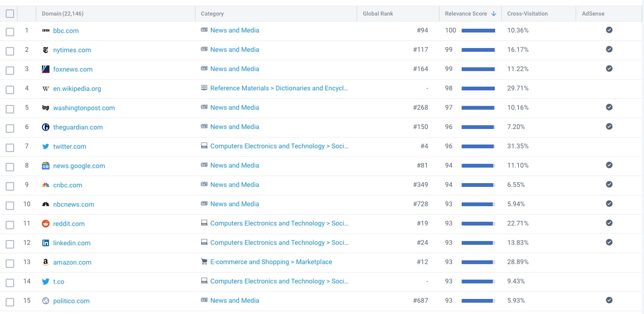Viewport: 644px width, 314px height.
Task: Select the checkbox for cnbc.com row
Action: pyautogui.click(x=10, y=186)
